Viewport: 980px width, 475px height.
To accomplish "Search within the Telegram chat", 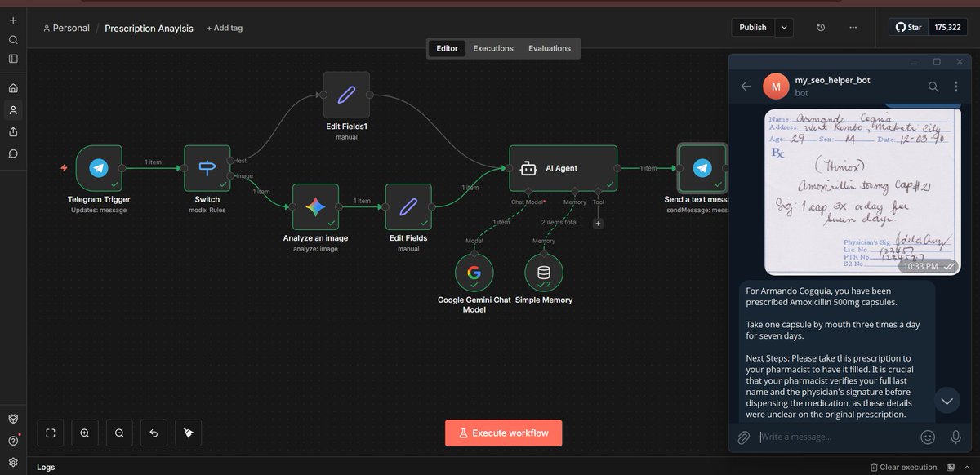I will 933,86.
